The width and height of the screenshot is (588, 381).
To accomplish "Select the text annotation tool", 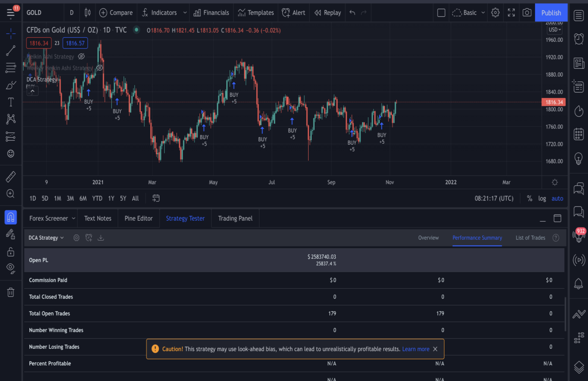I will point(11,102).
